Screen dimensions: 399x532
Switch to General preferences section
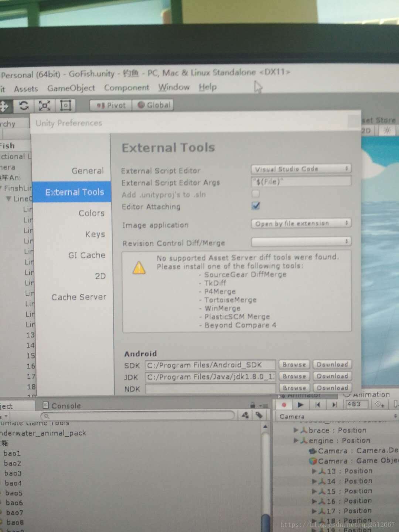coord(88,171)
